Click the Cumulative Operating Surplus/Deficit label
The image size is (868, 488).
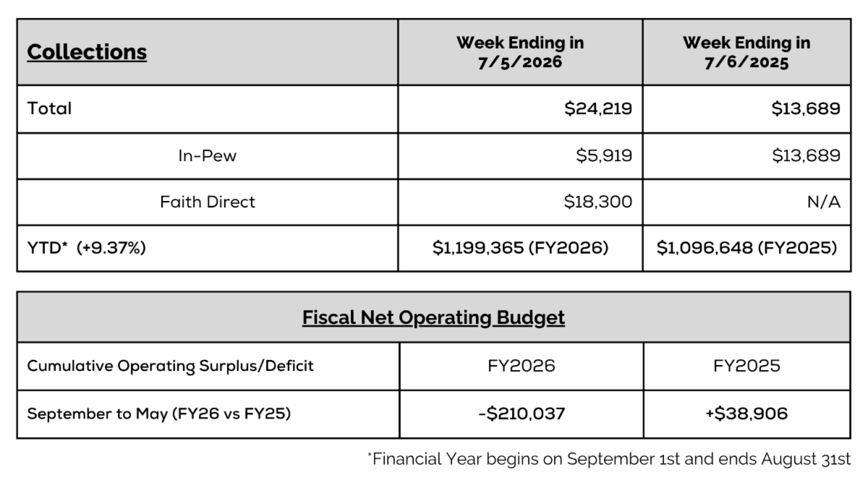tap(171, 366)
